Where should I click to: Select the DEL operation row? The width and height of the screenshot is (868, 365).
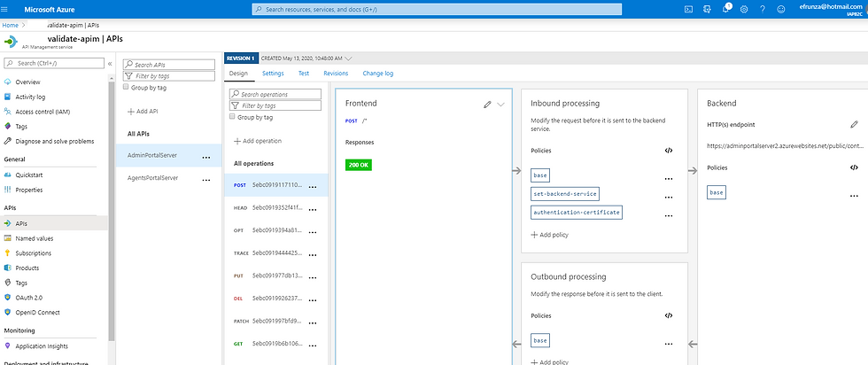pyautogui.click(x=275, y=299)
